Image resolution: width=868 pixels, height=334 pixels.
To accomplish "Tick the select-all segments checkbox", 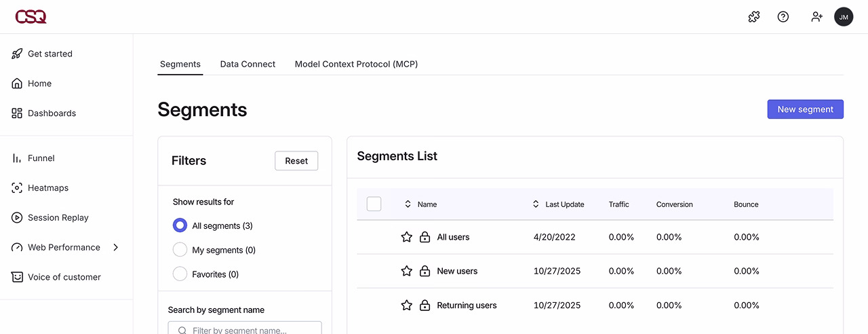I will pos(374,204).
